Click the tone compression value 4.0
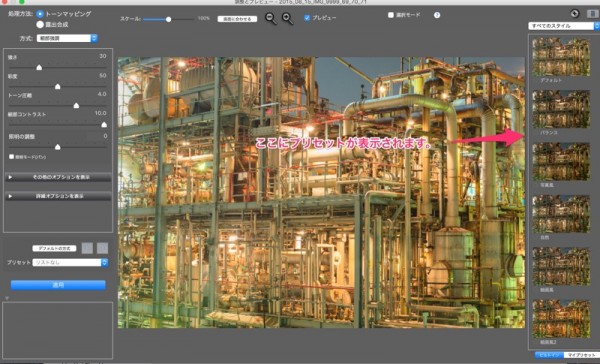The width and height of the screenshot is (600, 364). click(102, 94)
